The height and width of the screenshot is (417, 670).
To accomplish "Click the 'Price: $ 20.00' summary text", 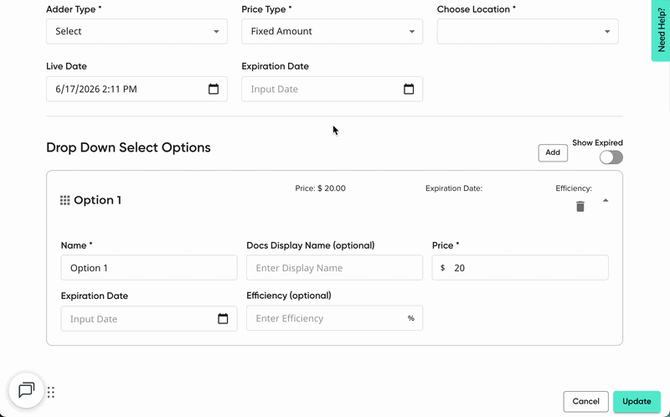I will pyautogui.click(x=320, y=188).
